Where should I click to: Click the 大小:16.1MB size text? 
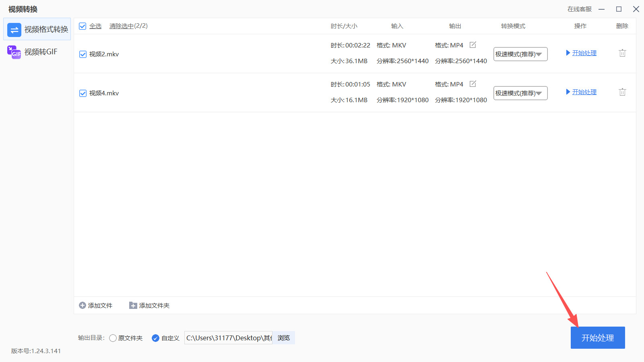[x=349, y=100]
